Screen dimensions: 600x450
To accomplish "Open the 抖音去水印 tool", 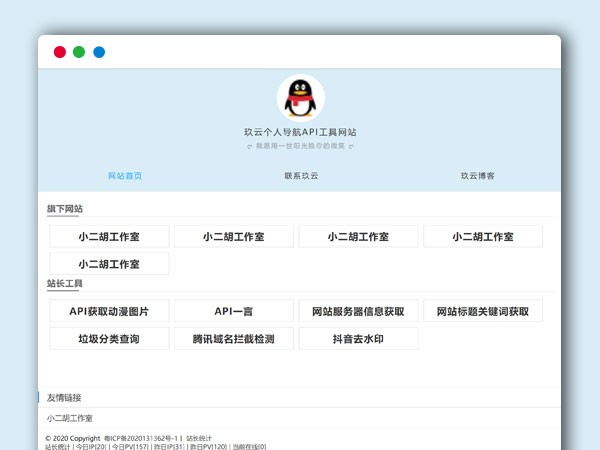I will (358, 339).
